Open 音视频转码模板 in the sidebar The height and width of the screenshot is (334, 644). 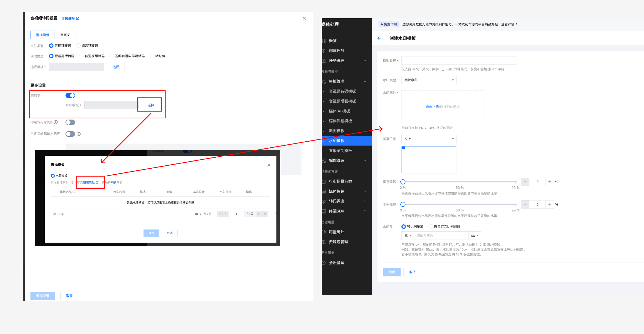pyautogui.click(x=342, y=91)
